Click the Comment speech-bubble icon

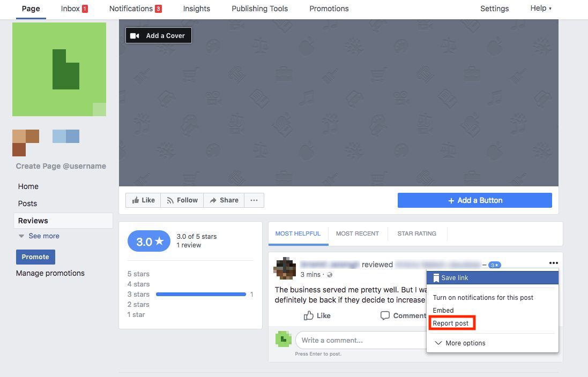385,316
